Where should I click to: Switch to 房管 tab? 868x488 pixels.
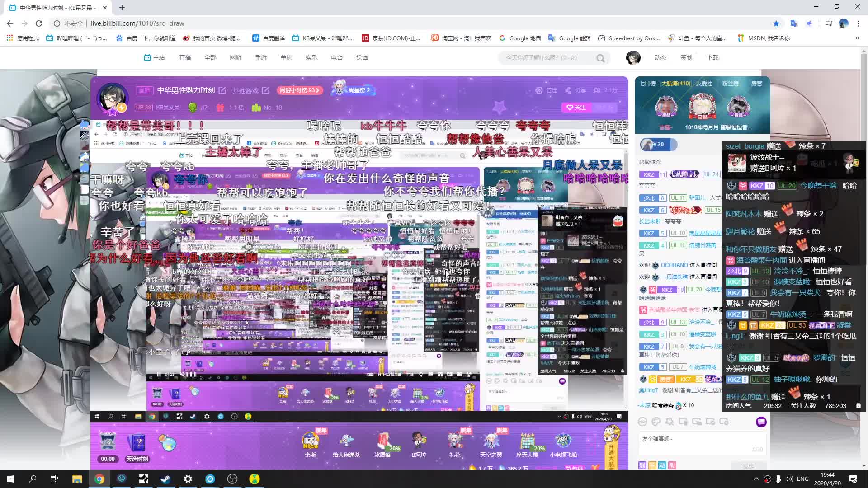(756, 83)
